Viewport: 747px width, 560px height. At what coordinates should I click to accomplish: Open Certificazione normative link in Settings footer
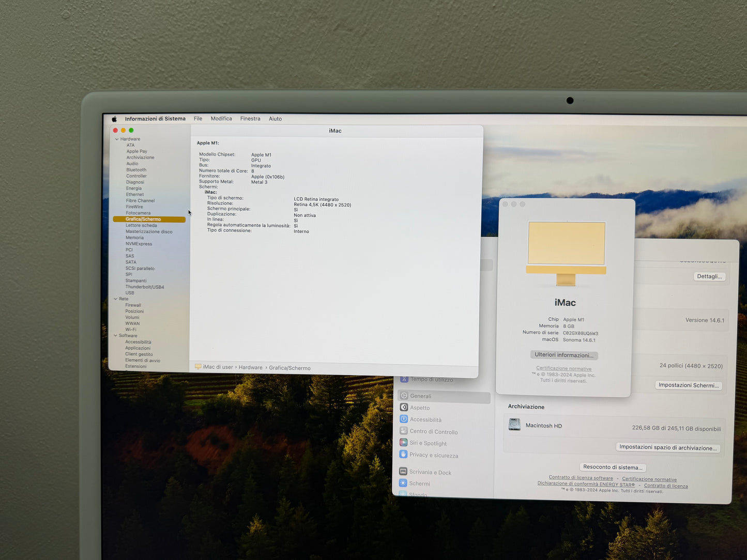click(x=649, y=479)
